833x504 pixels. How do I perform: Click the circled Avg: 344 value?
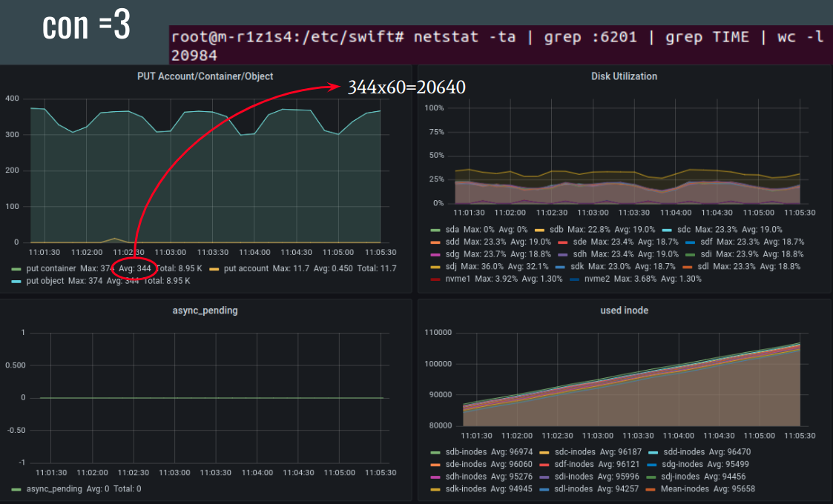(x=135, y=268)
